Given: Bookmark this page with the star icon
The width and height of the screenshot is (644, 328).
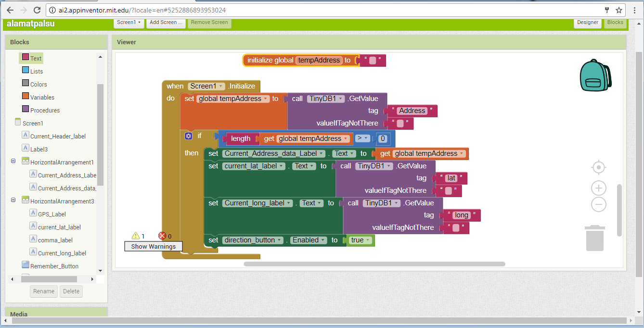Looking at the screenshot, I should (619, 10).
